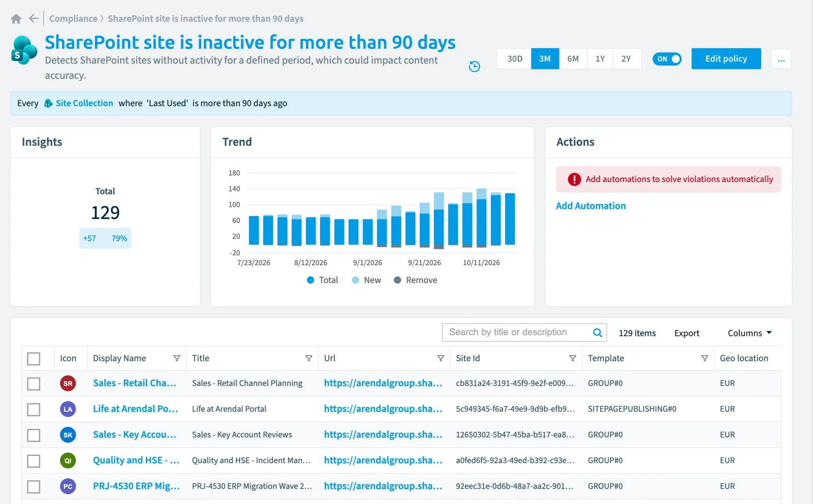
Task: Open the more options ellipsis menu
Action: (x=781, y=59)
